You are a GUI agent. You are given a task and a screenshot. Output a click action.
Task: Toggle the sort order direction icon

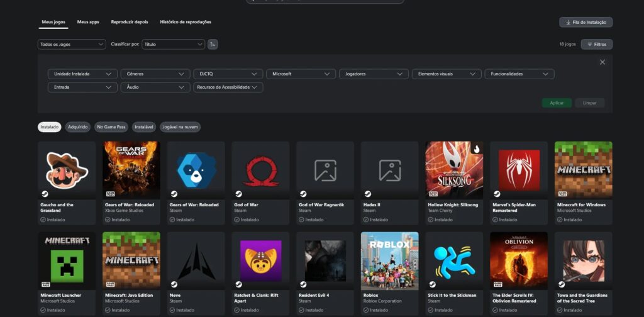pos(213,45)
